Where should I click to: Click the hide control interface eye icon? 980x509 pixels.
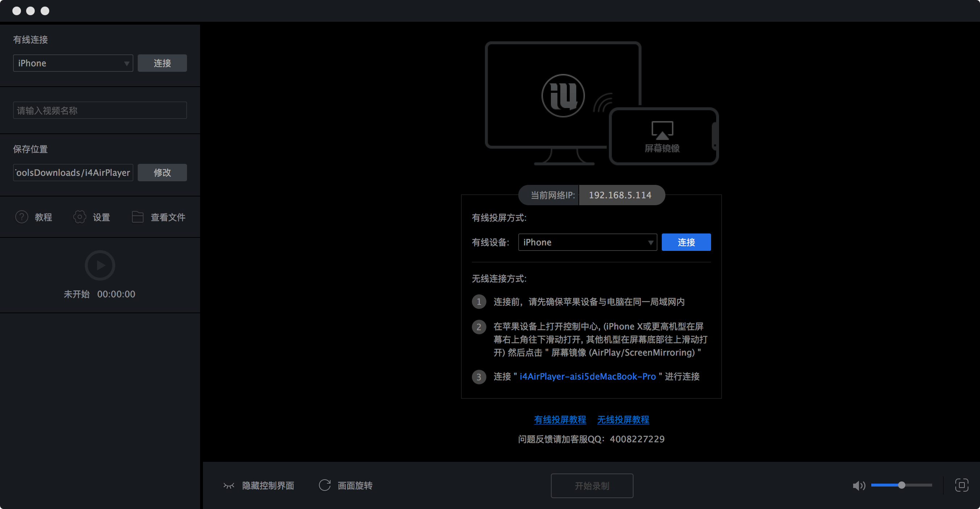[229, 485]
